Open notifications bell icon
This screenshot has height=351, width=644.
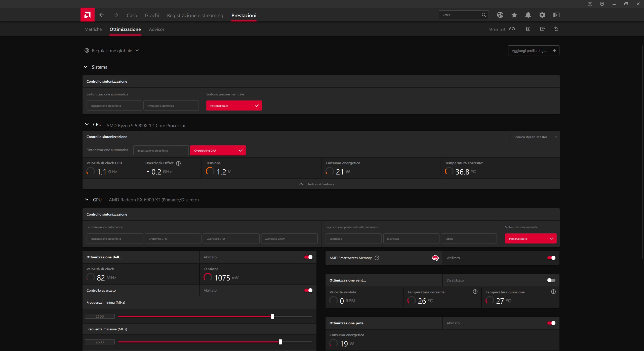528,15
